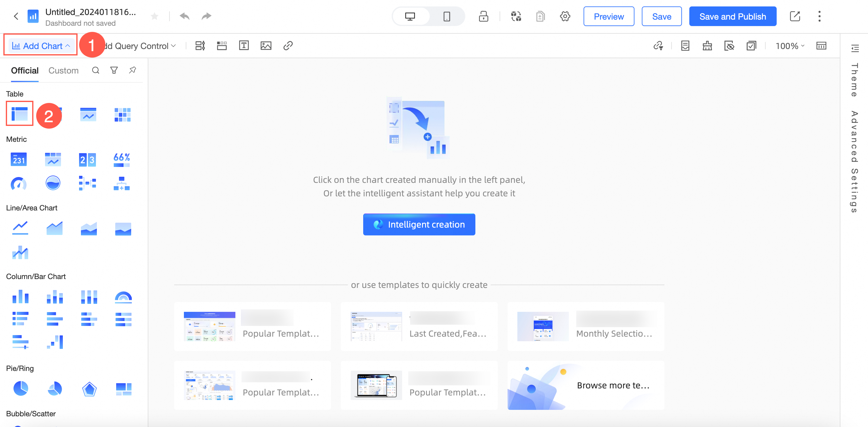This screenshot has width=868, height=427.
Task: Filter the chart list by type
Action: click(114, 70)
